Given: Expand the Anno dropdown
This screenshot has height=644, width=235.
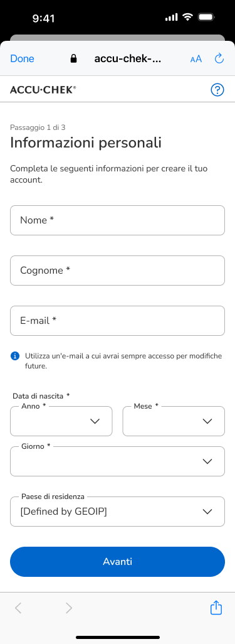Looking at the screenshot, I should (61, 421).
